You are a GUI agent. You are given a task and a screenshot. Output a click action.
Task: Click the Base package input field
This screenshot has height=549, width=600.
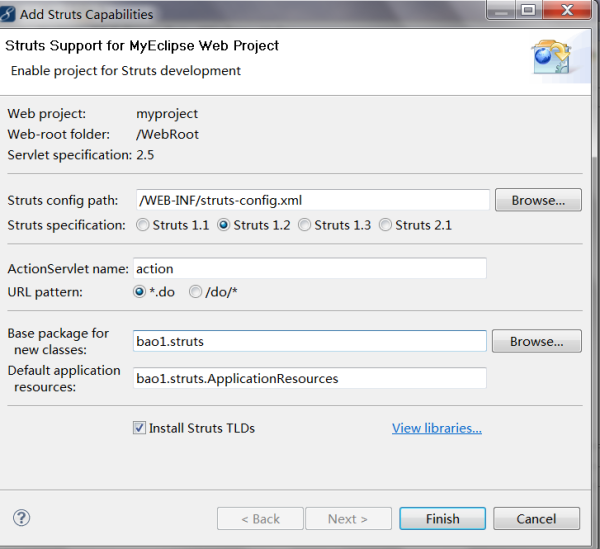click(310, 341)
